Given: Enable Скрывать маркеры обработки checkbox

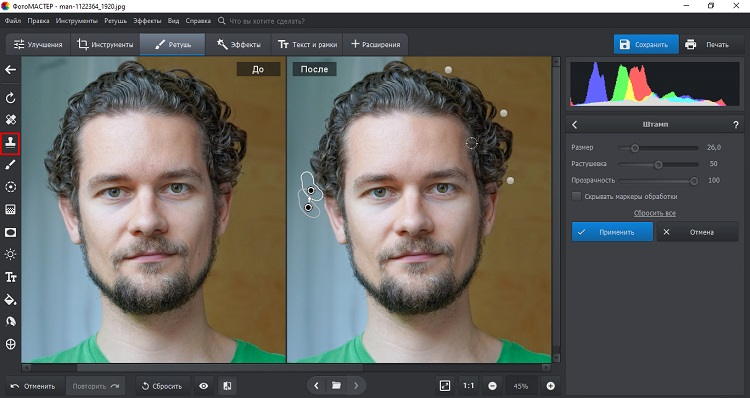Looking at the screenshot, I should point(577,196).
